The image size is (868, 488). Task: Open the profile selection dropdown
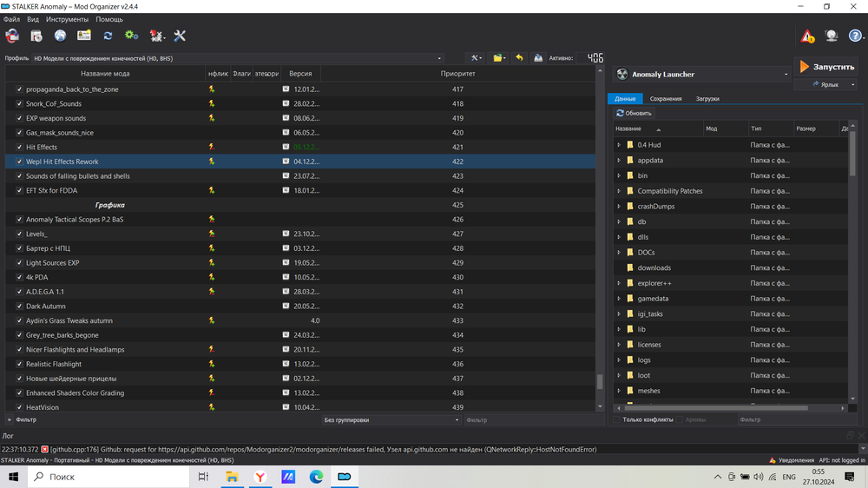[x=237, y=58]
